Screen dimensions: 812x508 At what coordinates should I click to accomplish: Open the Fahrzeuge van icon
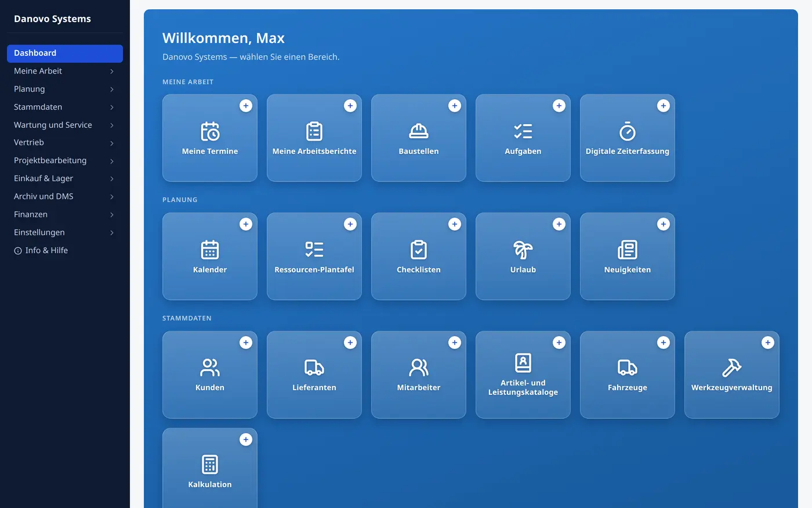[x=628, y=368]
